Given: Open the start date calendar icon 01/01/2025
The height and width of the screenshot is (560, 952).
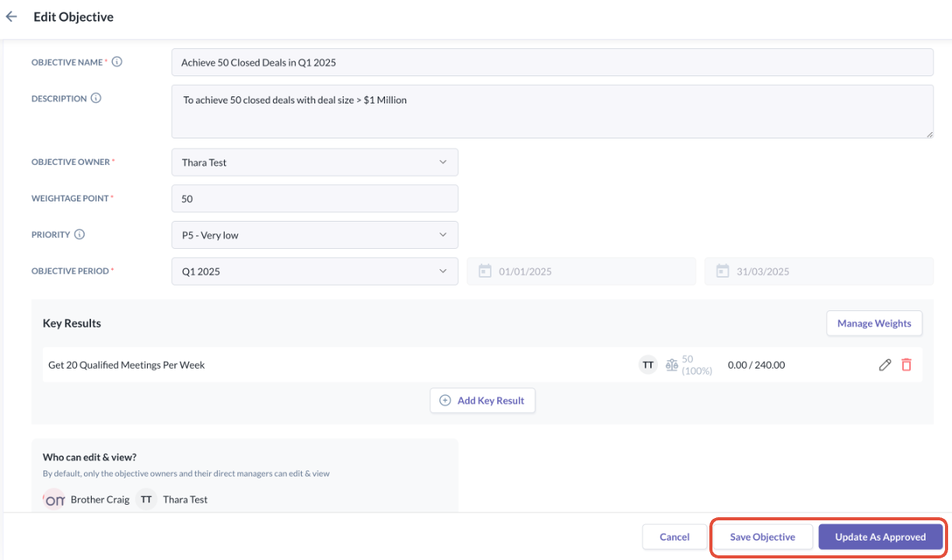Looking at the screenshot, I should click(x=485, y=271).
